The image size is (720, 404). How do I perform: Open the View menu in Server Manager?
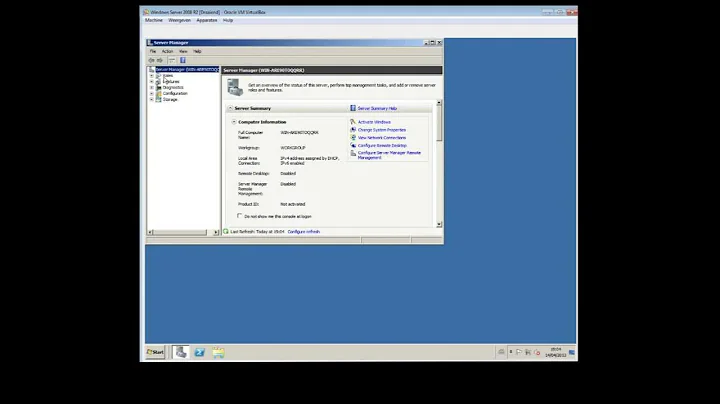coord(183,51)
